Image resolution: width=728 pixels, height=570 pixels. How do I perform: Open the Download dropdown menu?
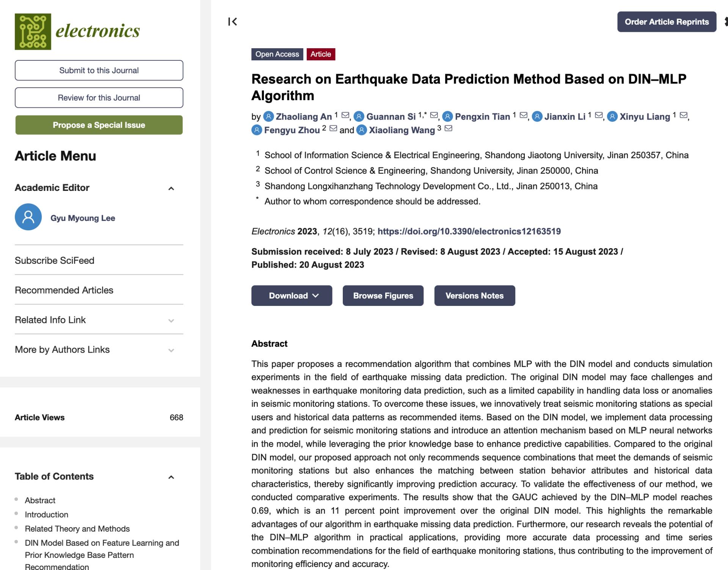tap(292, 296)
